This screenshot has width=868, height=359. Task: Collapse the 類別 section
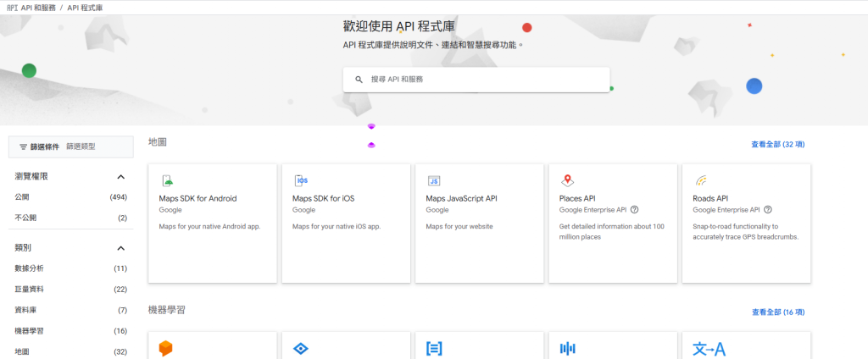121,248
